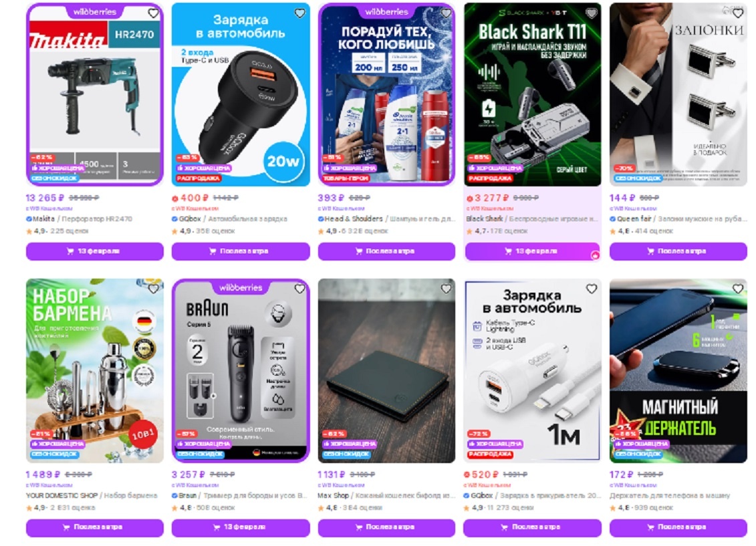Open the Queen fair cufflinks listing title

click(x=678, y=219)
